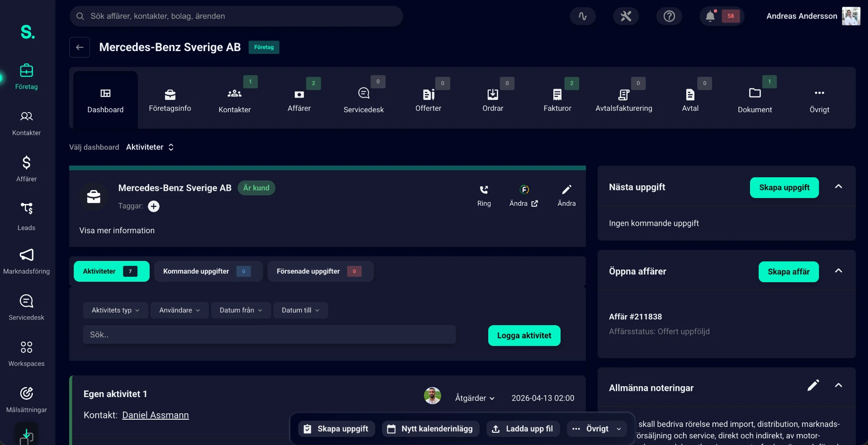
Task: Switch to the Företagsinfo tab
Action: click(170, 100)
